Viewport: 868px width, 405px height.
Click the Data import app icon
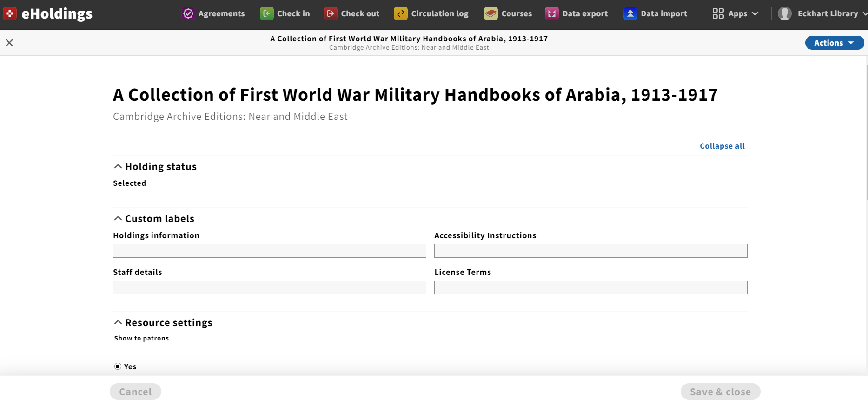[x=630, y=13]
